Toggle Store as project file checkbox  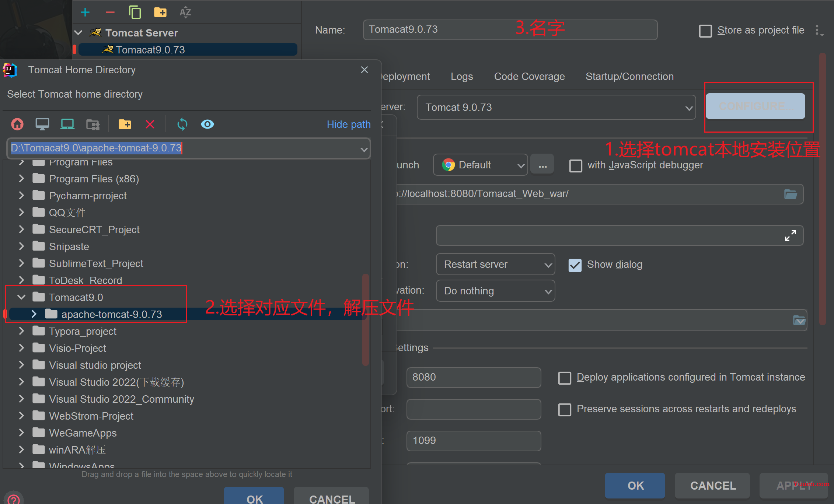tap(705, 31)
